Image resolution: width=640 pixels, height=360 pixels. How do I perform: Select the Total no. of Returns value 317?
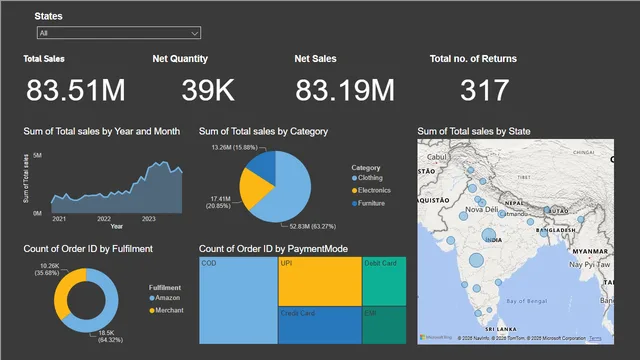(x=484, y=90)
